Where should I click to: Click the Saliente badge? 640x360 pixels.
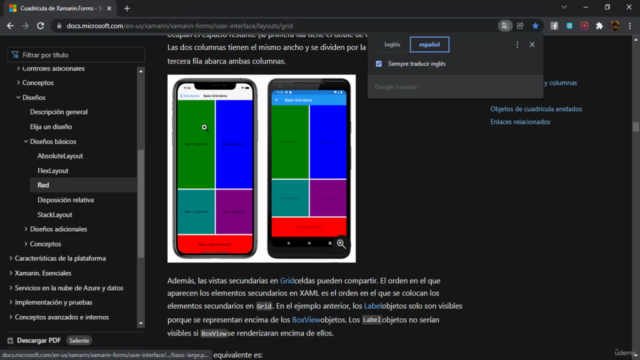(79, 340)
